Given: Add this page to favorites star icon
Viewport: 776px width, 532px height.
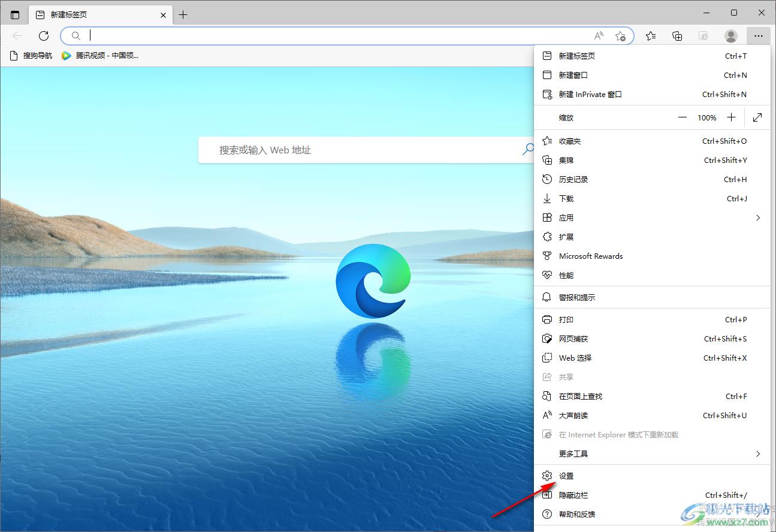Looking at the screenshot, I should click(621, 36).
